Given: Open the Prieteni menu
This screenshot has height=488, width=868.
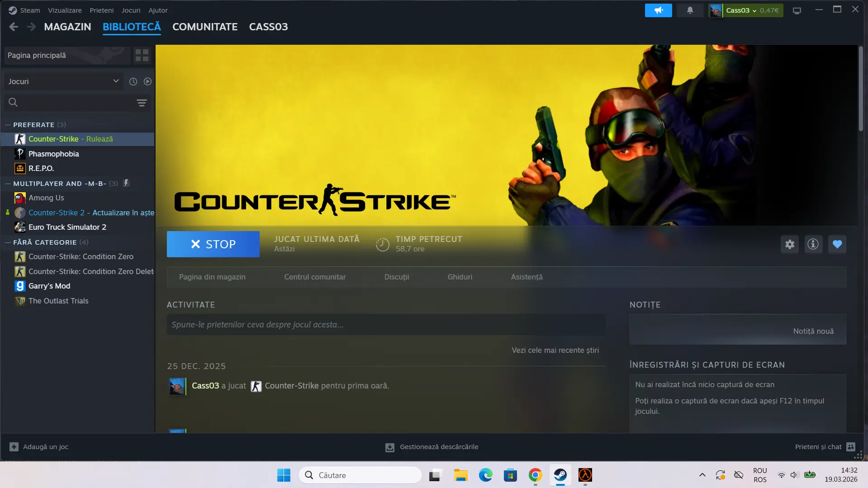Looking at the screenshot, I should pos(102,10).
